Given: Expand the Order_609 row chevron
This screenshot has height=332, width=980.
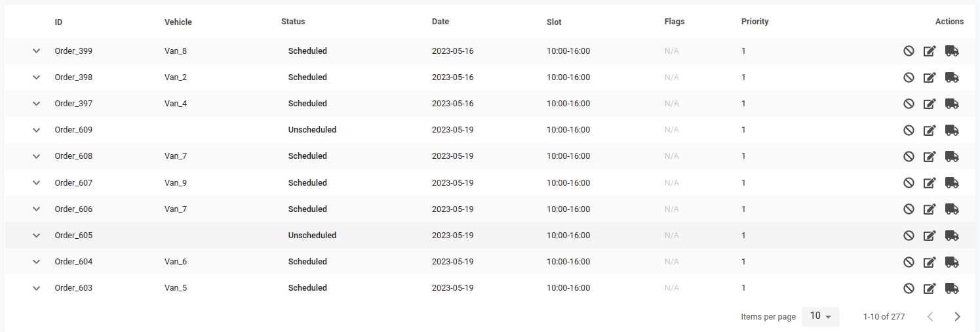Looking at the screenshot, I should point(37,130).
